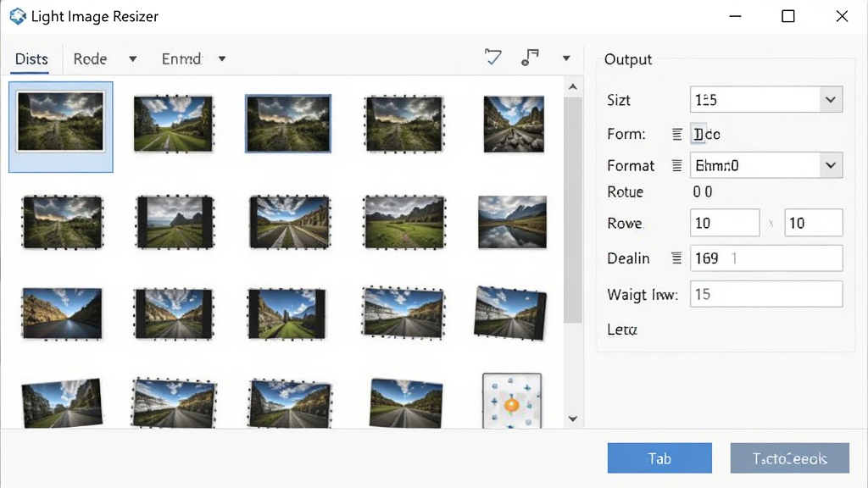This screenshot has width=868, height=488.
Task: Open the Format dropdown arrow
Action: click(x=831, y=165)
